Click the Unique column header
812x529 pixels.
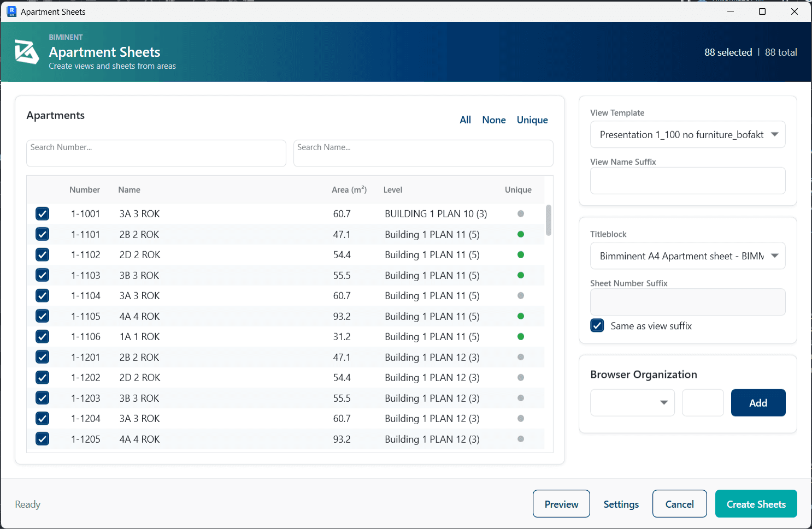[x=518, y=190]
